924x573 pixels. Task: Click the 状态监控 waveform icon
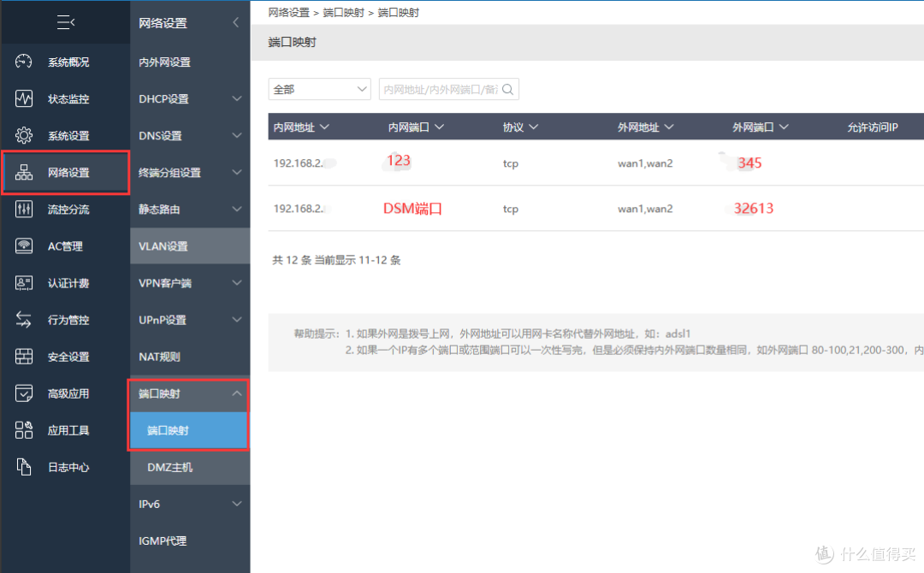24,98
